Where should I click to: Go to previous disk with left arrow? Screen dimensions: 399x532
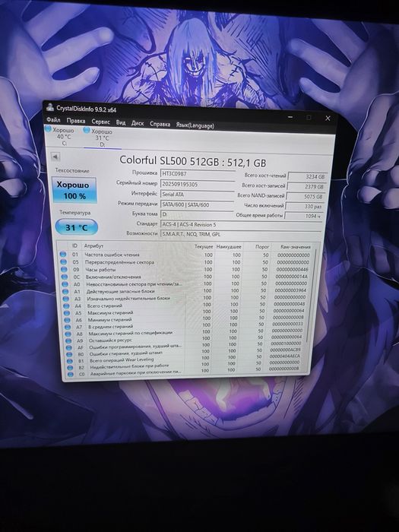click(x=55, y=157)
